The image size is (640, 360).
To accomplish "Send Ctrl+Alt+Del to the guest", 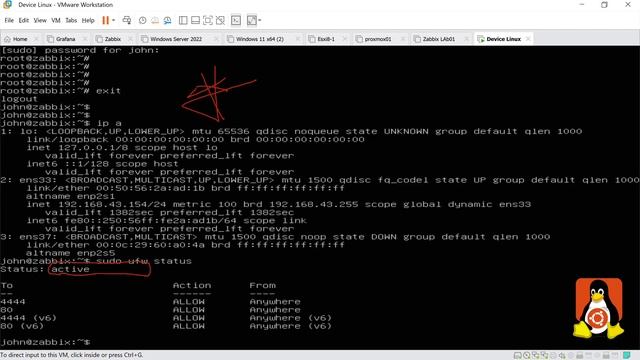I will (x=127, y=20).
